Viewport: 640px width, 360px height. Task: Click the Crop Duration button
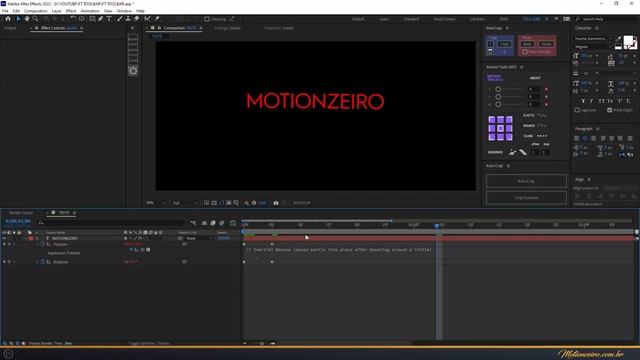526,198
